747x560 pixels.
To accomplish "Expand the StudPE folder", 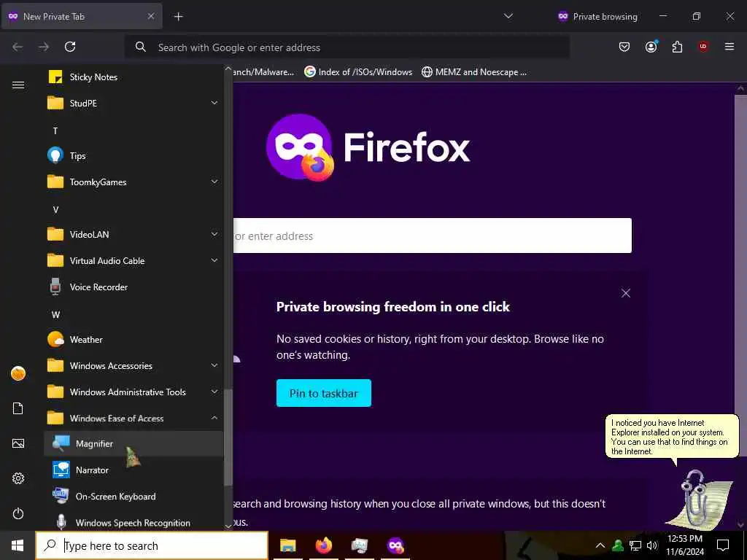I will 133,104.
